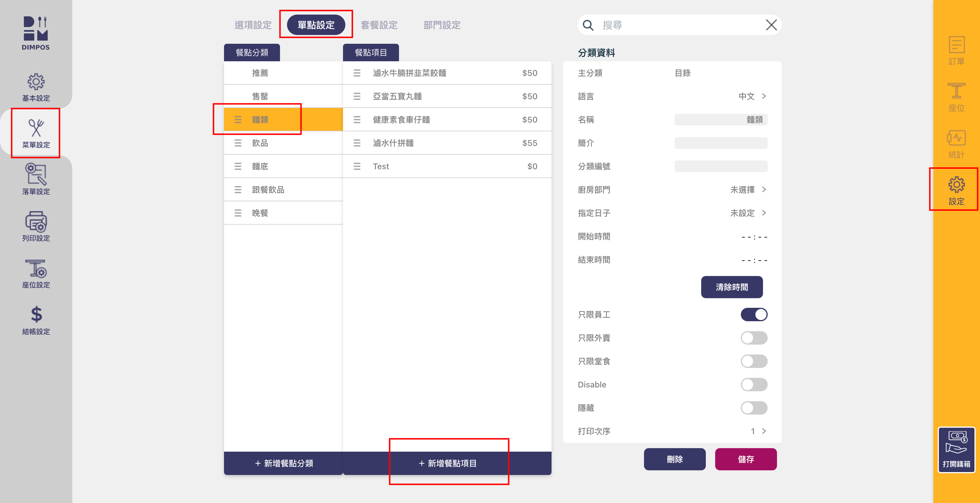980x503 pixels.
Task: Switch to 選項設定 tab
Action: tap(253, 25)
